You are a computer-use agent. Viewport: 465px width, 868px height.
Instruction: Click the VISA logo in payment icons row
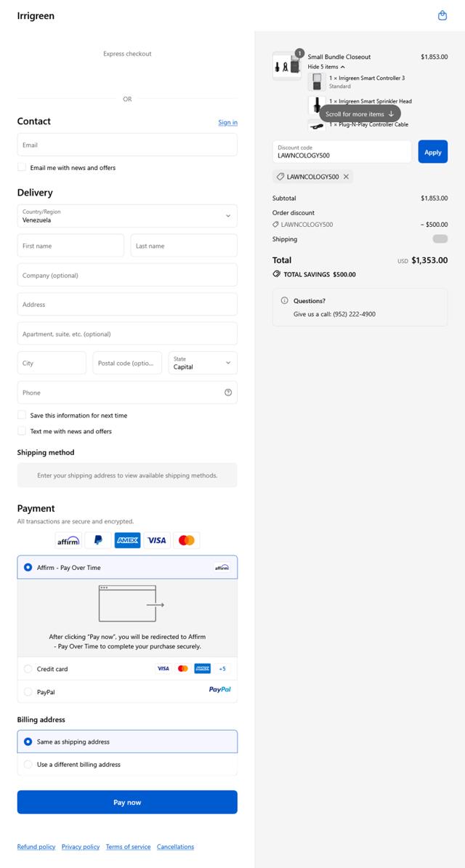(x=157, y=540)
